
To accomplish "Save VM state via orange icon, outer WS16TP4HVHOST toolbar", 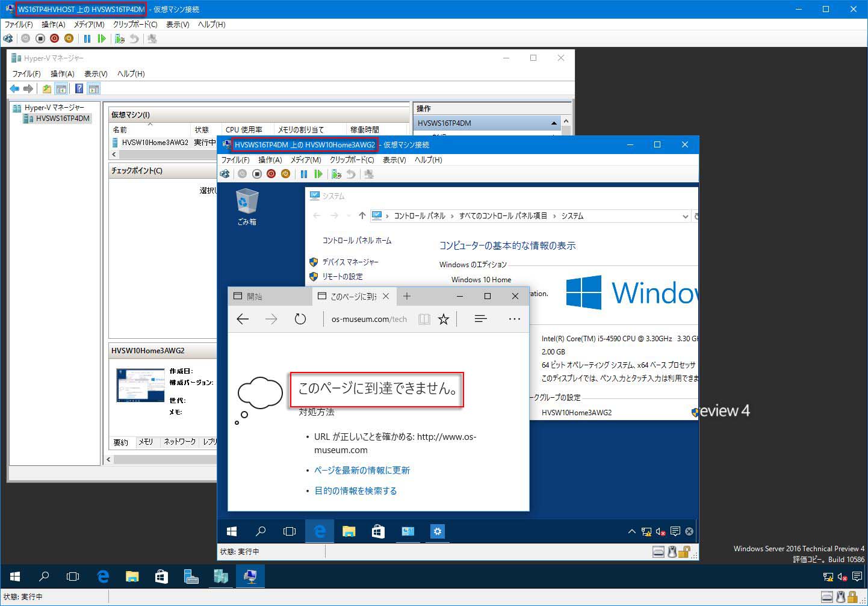I will click(x=69, y=39).
